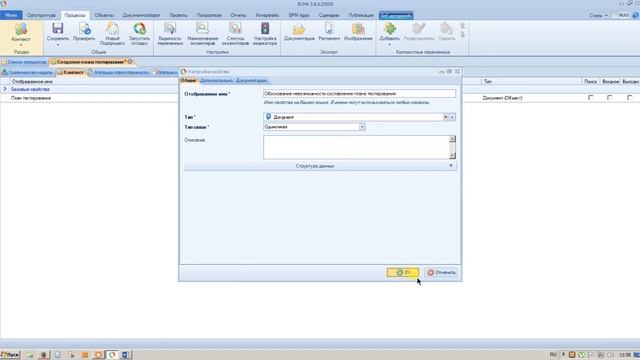Click the Описание text area

[356, 147]
